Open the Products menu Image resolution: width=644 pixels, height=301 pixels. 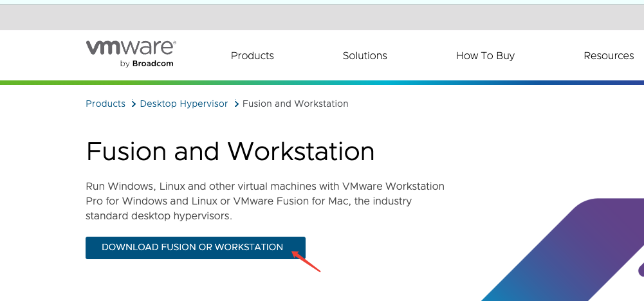click(x=252, y=56)
